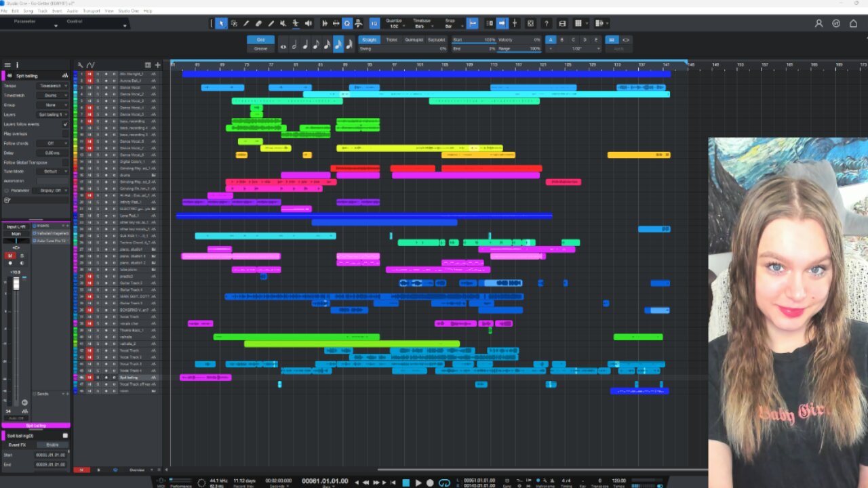Screen dimensions: 868x488
Task: Select the Eraser tool
Action: coord(258,24)
